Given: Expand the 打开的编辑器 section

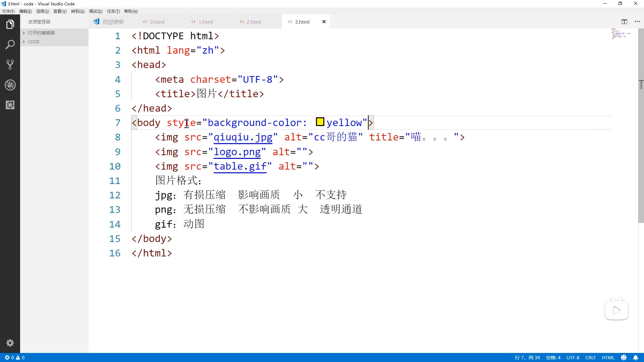Looking at the screenshot, I should (41, 33).
